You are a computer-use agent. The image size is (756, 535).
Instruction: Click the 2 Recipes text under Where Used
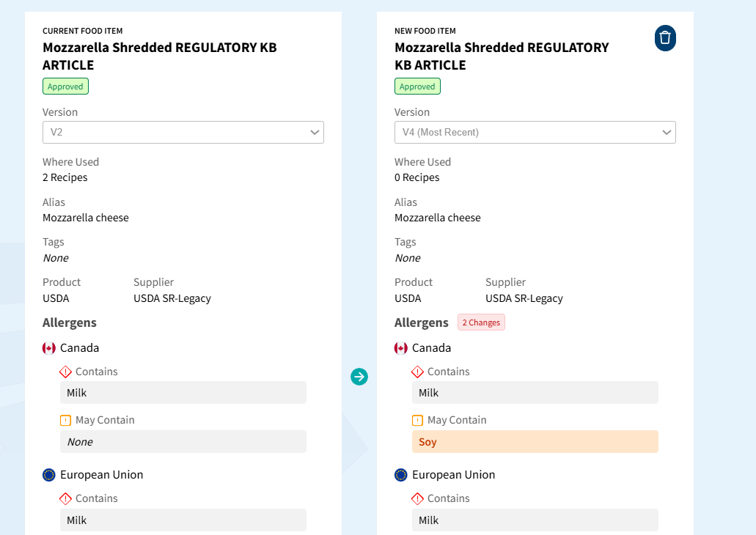click(x=65, y=177)
